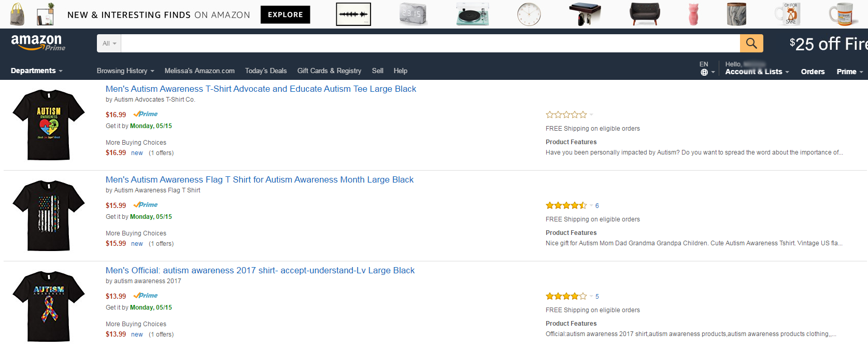Open the marble cup product in banner
The width and height of the screenshot is (868, 362).
pos(736,14)
